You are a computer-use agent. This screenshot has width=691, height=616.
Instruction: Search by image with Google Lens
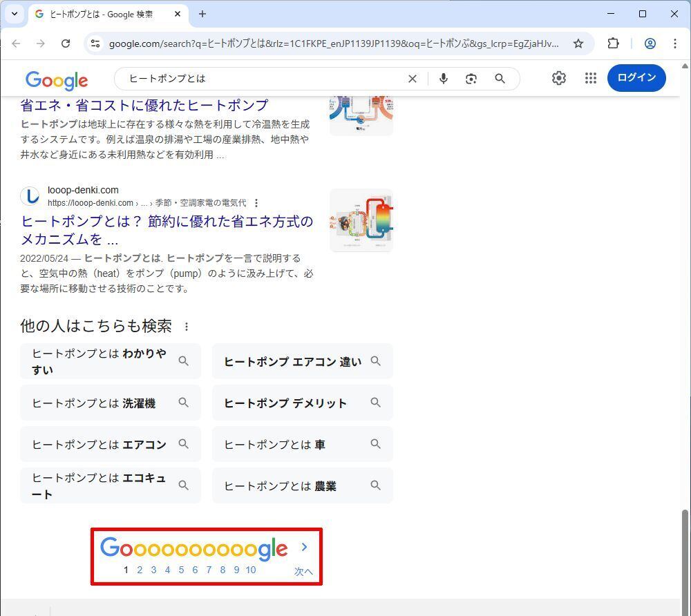(471, 79)
